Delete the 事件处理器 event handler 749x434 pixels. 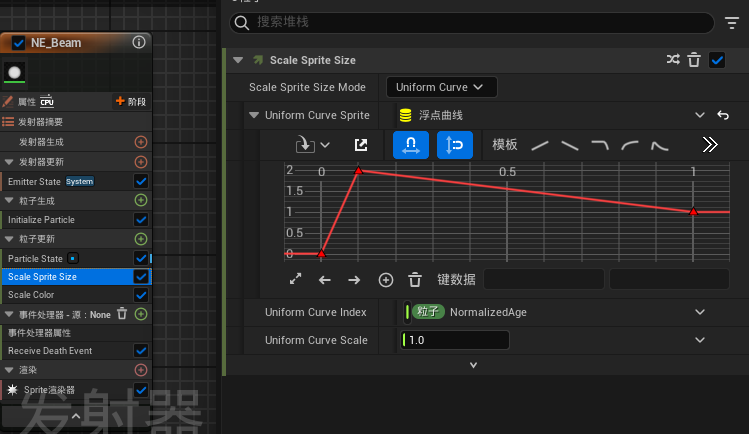coord(122,314)
